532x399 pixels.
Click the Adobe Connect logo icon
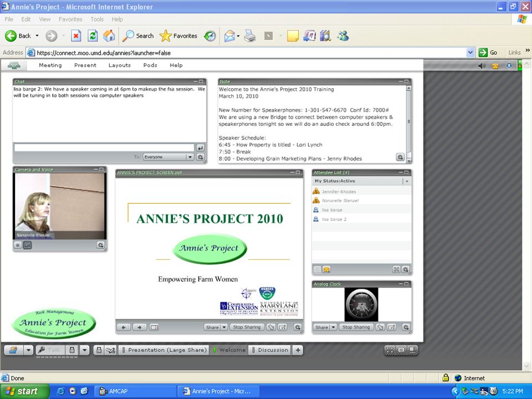pyautogui.click(x=14, y=65)
